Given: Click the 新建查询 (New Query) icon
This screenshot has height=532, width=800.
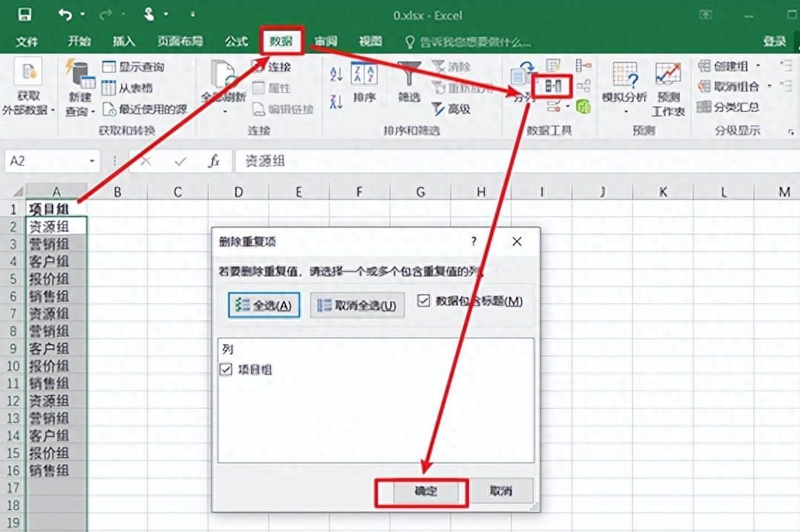Looking at the screenshot, I should click(79, 74).
